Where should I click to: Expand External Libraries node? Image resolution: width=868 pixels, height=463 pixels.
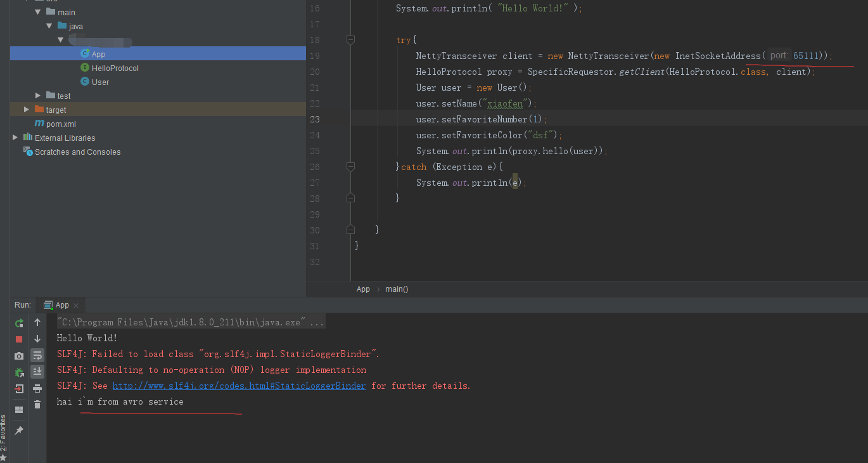coord(15,138)
